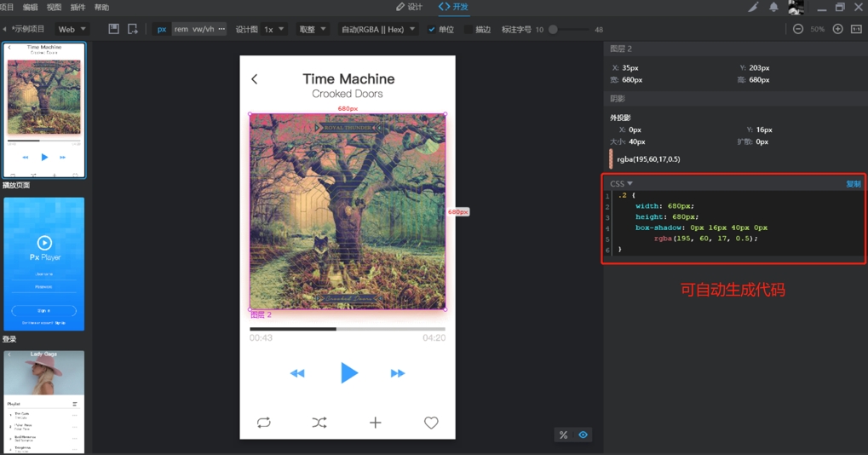Zoom in with the plus icon

(x=837, y=29)
